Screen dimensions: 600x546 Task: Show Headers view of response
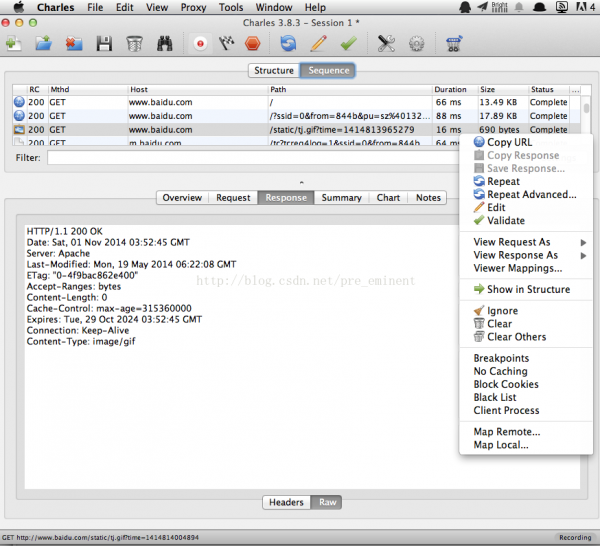(x=286, y=502)
